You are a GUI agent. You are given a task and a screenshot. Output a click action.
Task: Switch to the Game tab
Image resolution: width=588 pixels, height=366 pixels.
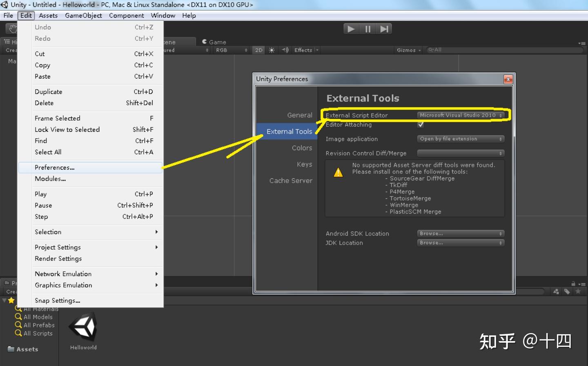pyautogui.click(x=214, y=42)
